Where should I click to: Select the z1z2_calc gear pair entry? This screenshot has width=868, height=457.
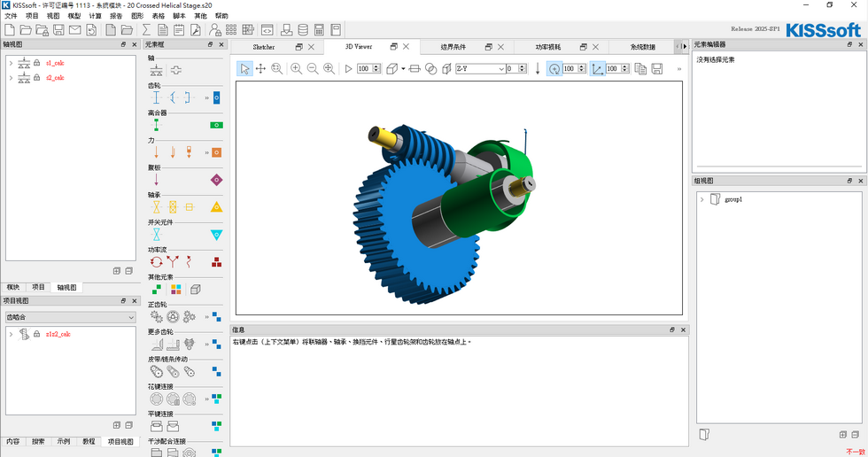click(x=58, y=334)
